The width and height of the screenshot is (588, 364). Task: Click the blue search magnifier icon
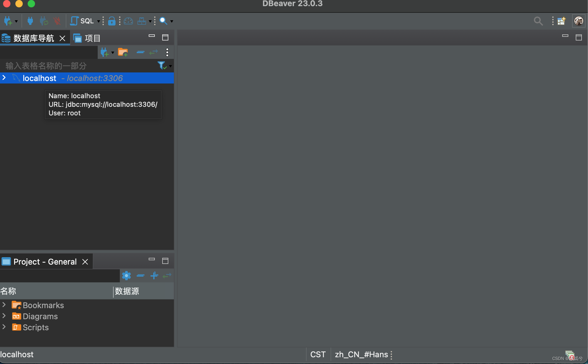coord(163,21)
